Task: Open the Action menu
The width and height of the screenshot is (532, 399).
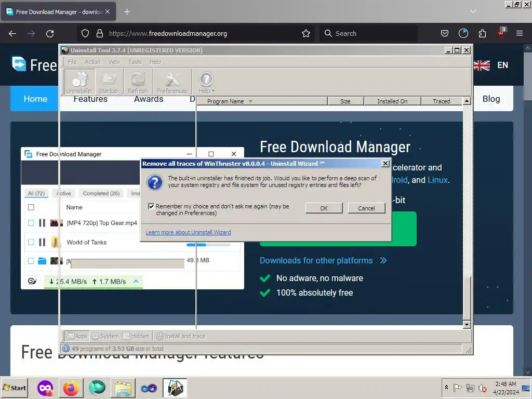Action: coord(92,62)
